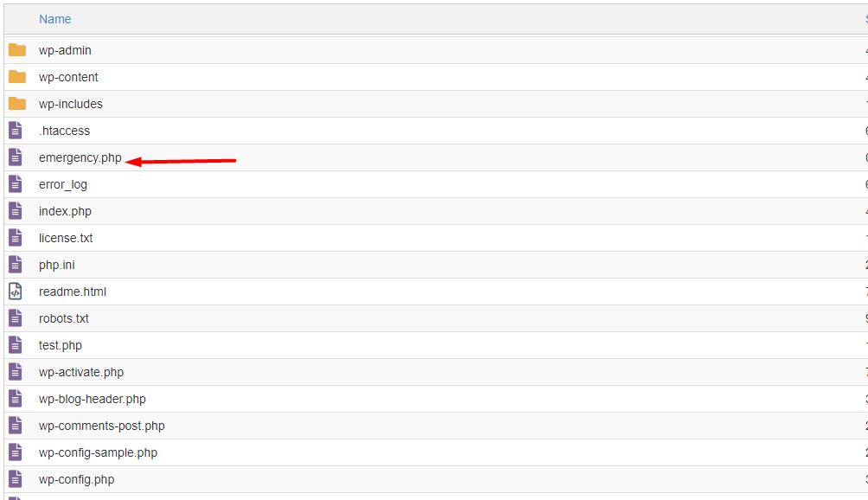Select the wp-blog-header.php file name

[x=93, y=400]
